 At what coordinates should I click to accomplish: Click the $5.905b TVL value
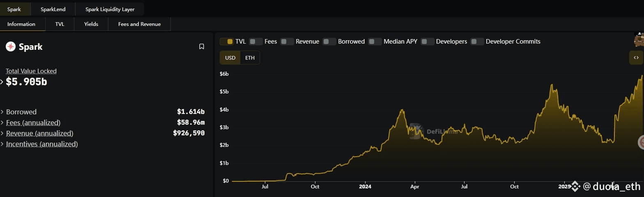pyautogui.click(x=26, y=82)
